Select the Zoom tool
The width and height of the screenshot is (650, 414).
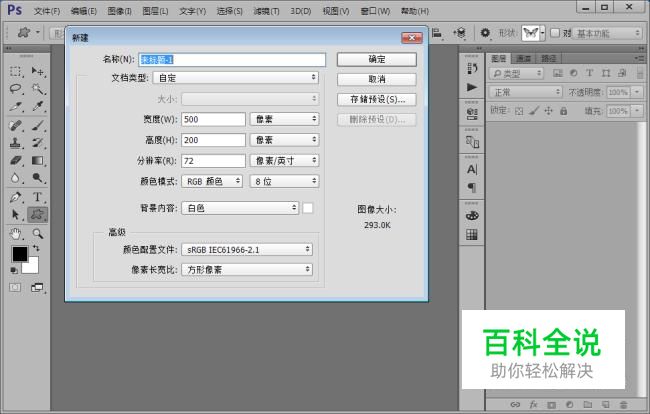(38, 234)
